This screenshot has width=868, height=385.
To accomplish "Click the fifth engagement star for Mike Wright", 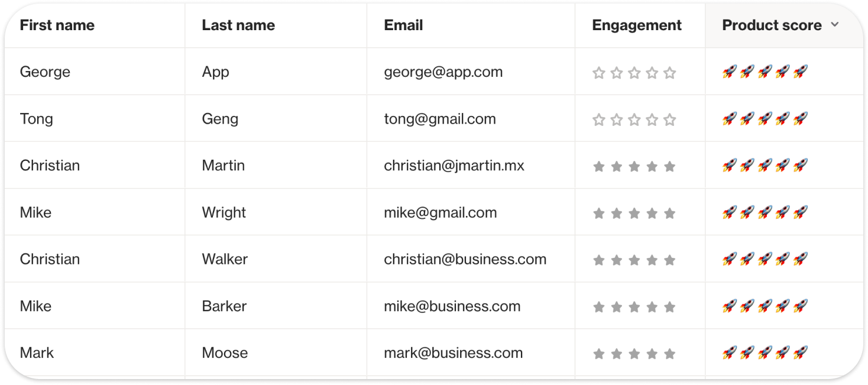I will coord(669,213).
